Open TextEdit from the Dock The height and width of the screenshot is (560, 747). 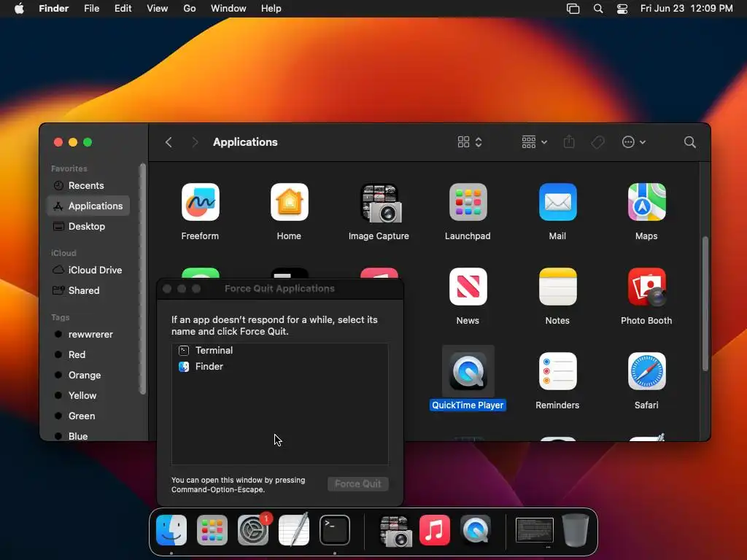click(x=294, y=529)
